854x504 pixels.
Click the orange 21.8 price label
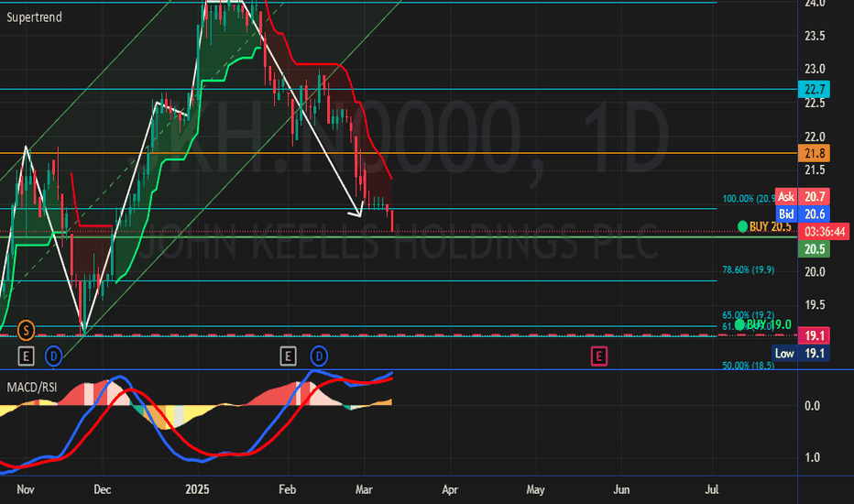[x=814, y=153]
